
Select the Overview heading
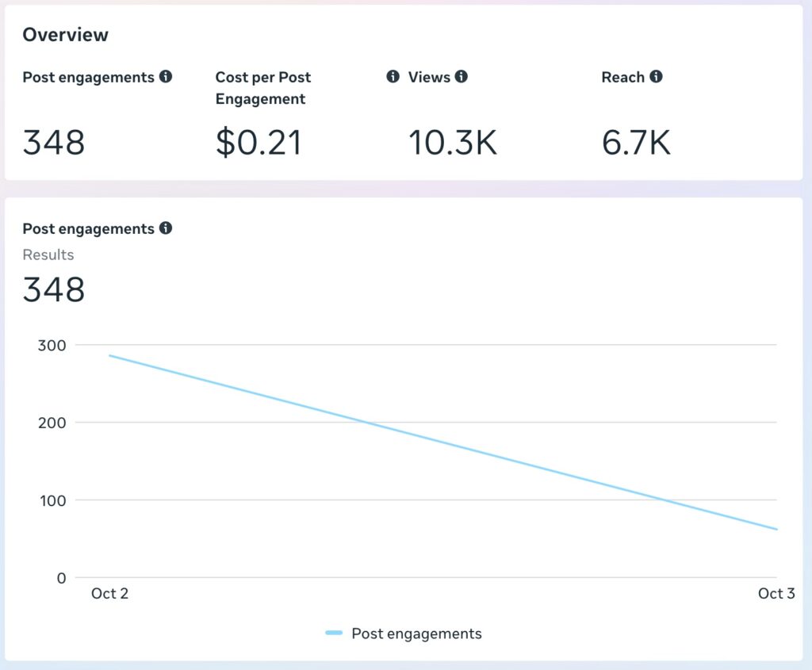tap(65, 35)
